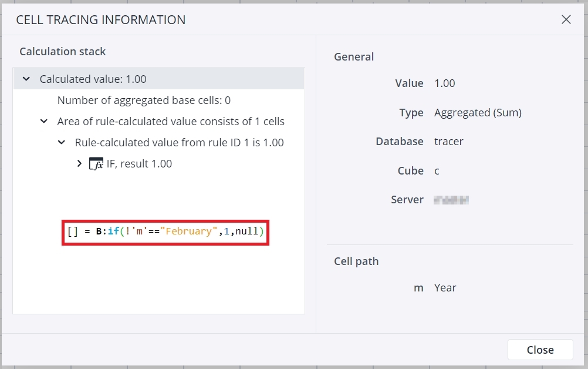588x369 pixels.
Task: Click the "CELL TRACING INFORMATION" dialog title
Action: coord(101,19)
